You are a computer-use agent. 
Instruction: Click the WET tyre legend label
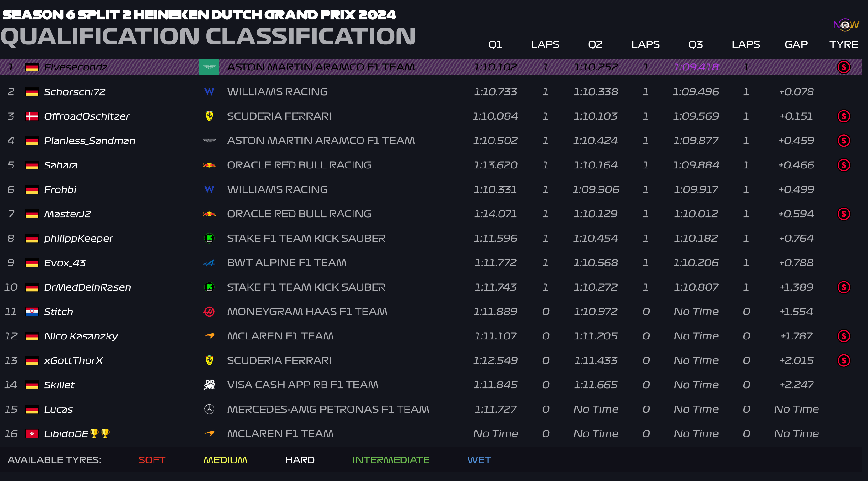tap(479, 460)
